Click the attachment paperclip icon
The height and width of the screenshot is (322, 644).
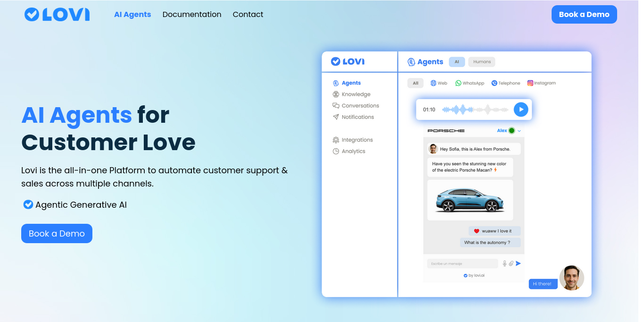coord(510,263)
